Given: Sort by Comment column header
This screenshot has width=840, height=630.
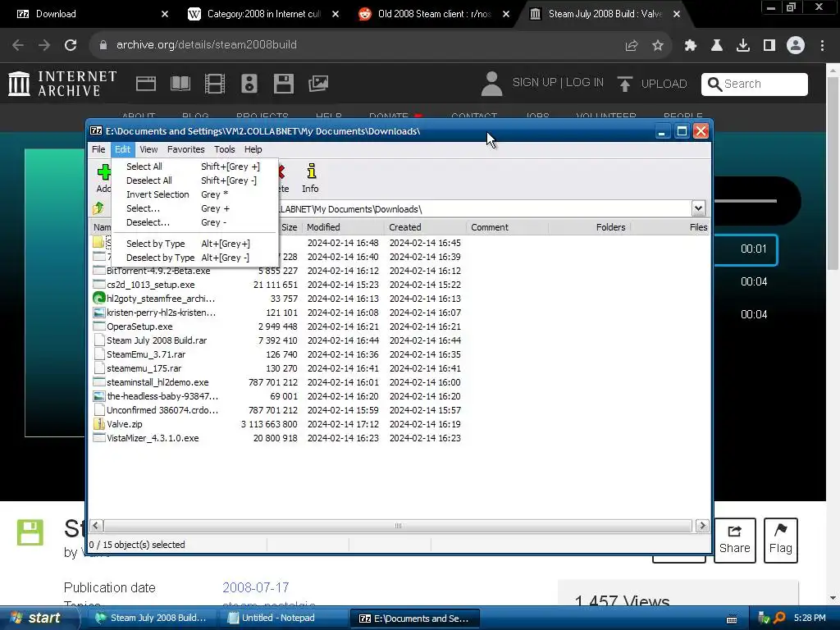Looking at the screenshot, I should tap(507, 227).
